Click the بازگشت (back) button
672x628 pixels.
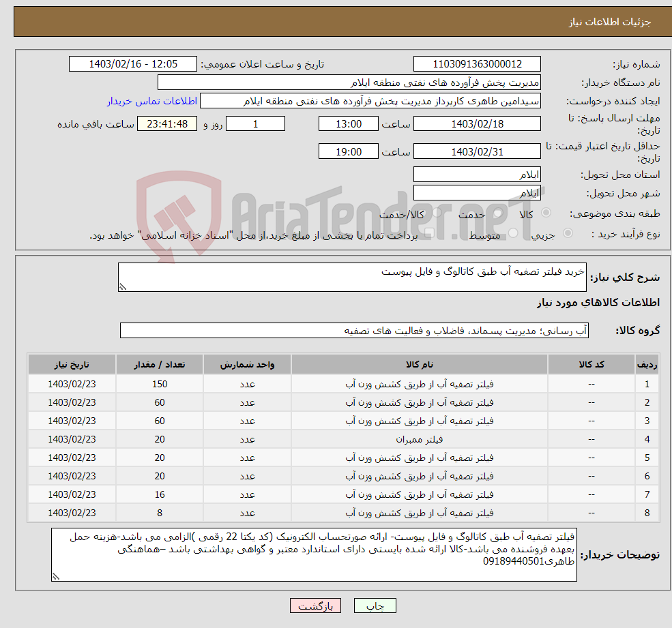click(x=315, y=605)
